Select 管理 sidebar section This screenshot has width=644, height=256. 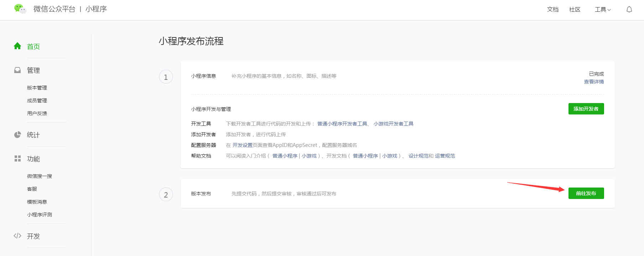(x=33, y=71)
